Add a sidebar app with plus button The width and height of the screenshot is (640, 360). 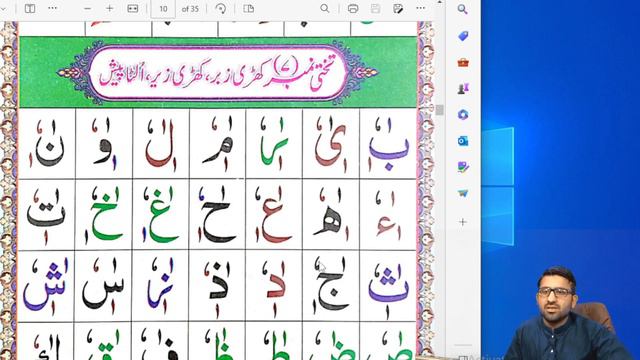pyautogui.click(x=463, y=222)
